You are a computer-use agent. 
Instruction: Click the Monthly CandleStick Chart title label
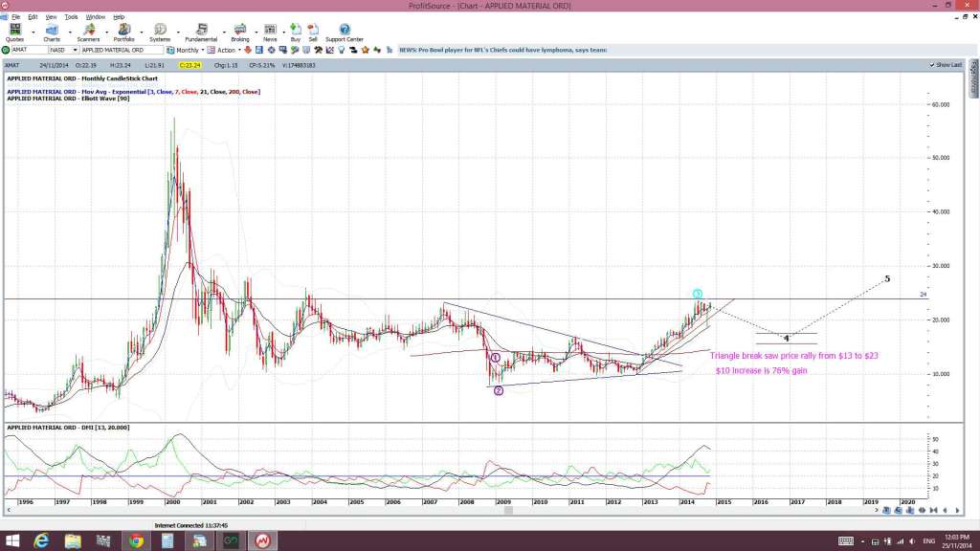click(82, 78)
